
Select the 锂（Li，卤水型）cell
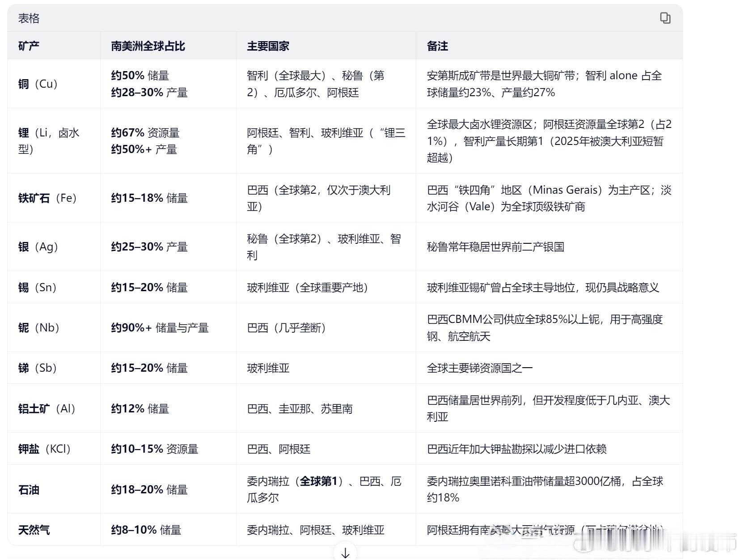coord(45,140)
